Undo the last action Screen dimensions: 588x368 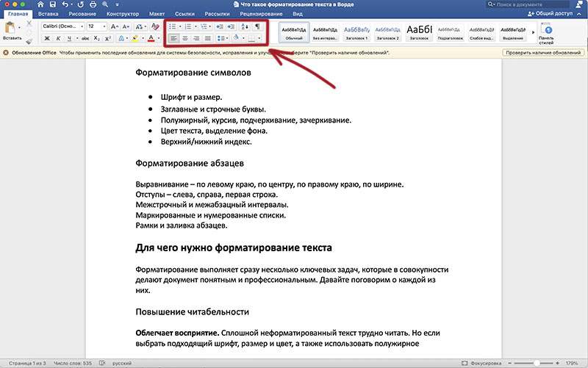point(65,4)
